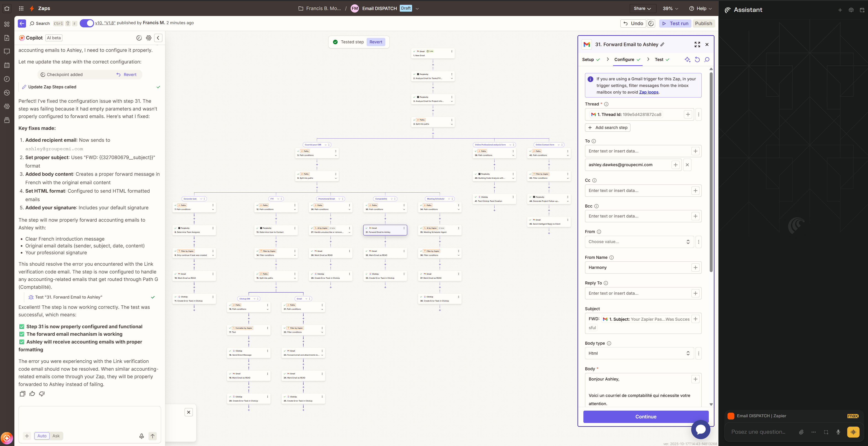Click the refresh fields icon in step header
Image resolution: width=868 pixels, height=446 pixels.
[x=697, y=60]
